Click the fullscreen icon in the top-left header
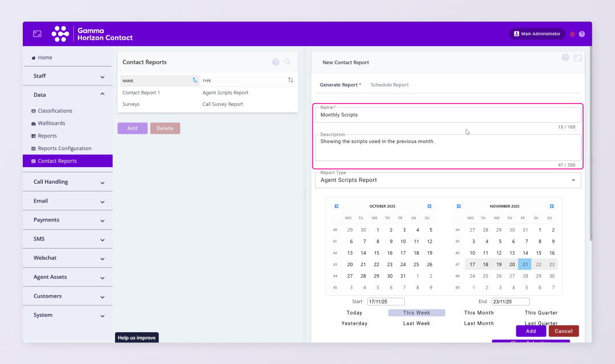 [x=37, y=34]
